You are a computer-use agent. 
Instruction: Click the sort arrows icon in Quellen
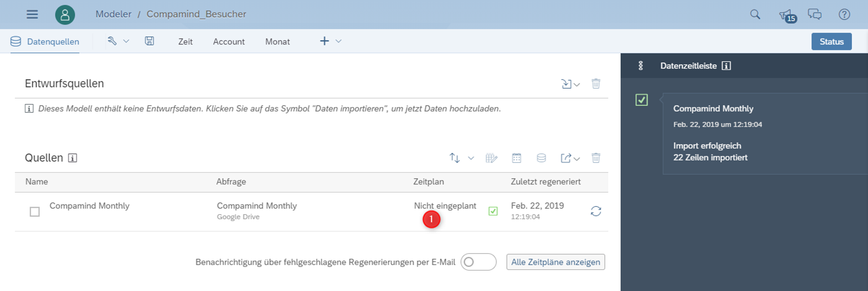[x=455, y=158]
